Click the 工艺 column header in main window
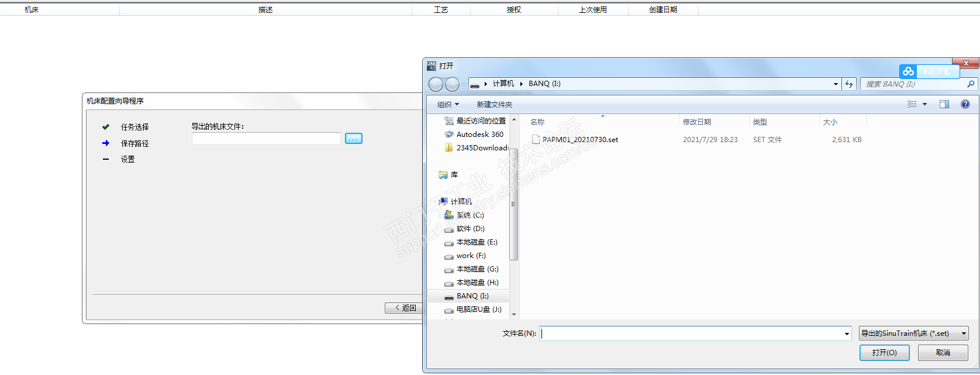The height and width of the screenshot is (375, 980). click(441, 10)
